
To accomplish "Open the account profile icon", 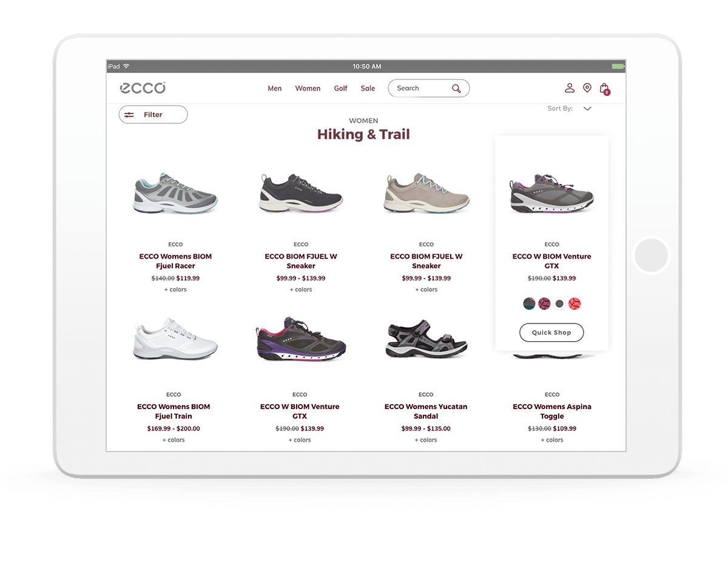I will [569, 88].
